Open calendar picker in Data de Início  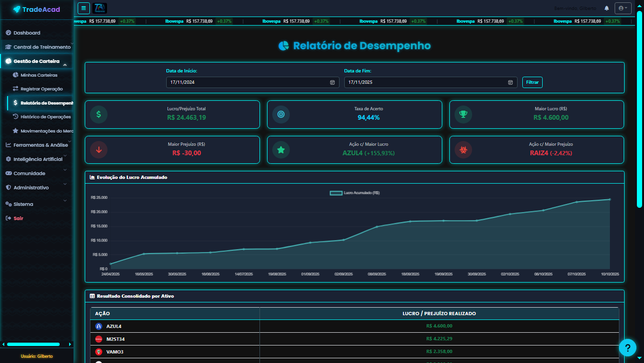coord(332,82)
